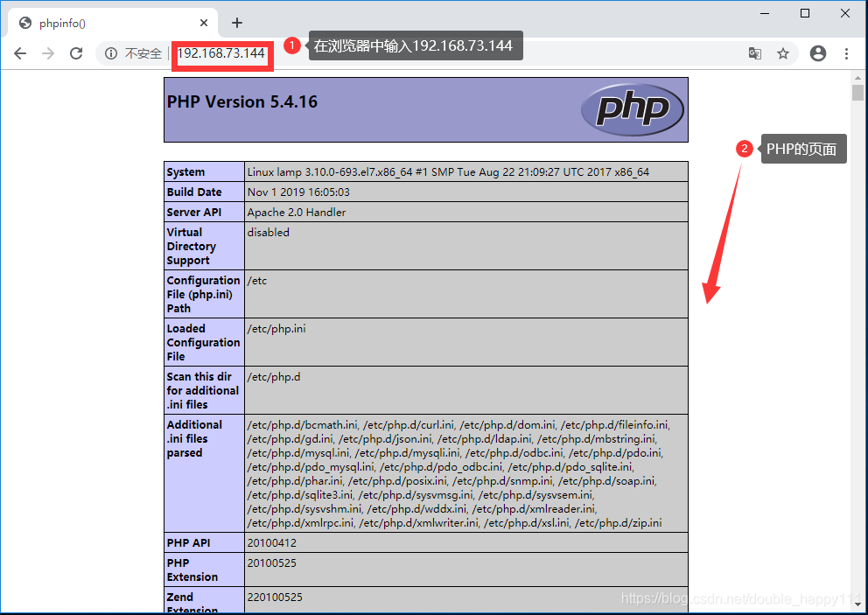Click the 'Nov 1 2019 16:05:03' value

(x=298, y=192)
